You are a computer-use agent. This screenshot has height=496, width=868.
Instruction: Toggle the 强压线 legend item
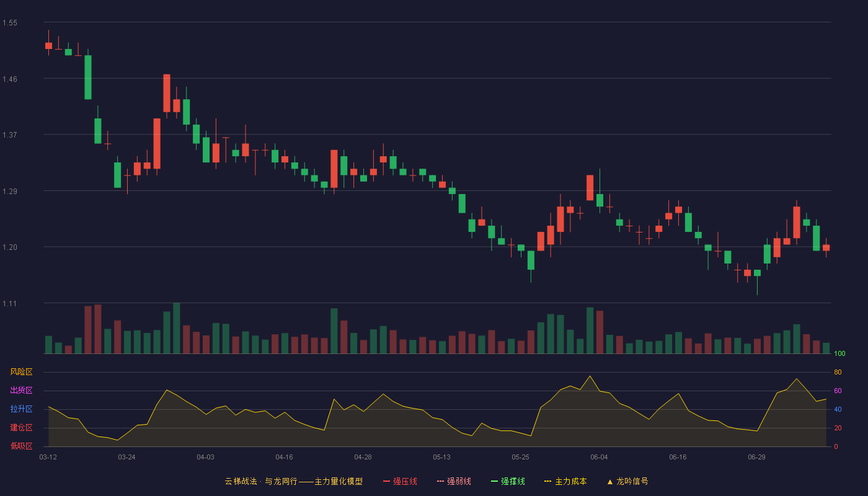[400, 481]
